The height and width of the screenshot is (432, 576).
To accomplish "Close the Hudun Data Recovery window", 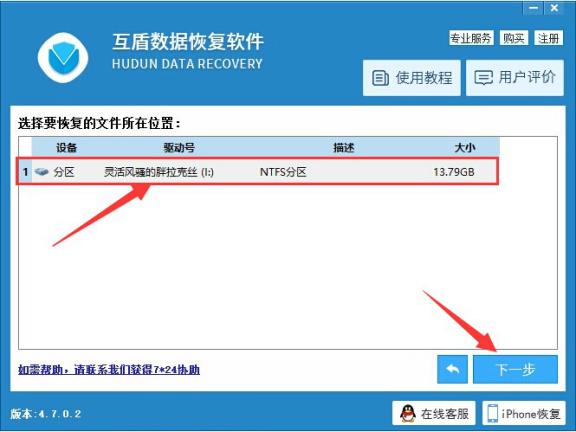I will pyautogui.click(x=554, y=8).
